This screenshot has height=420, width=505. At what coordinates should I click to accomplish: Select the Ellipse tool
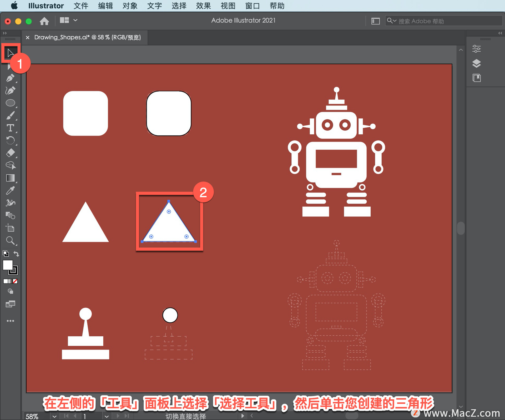coord(10,103)
